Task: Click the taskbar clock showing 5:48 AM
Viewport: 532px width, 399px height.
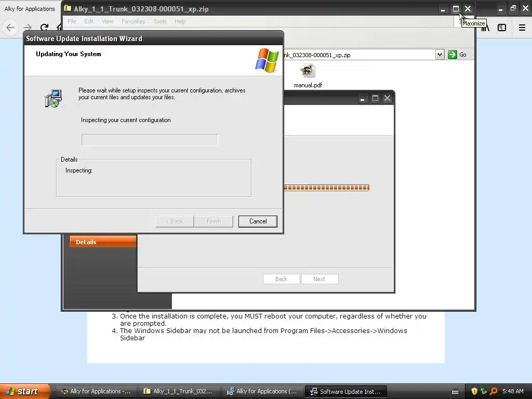Action: 513,391
